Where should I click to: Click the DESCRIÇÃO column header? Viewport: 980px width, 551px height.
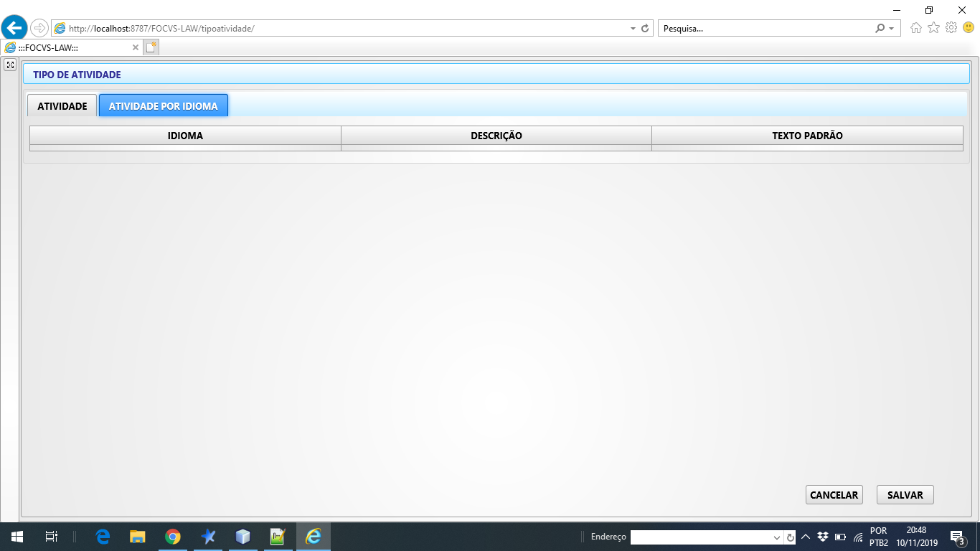[x=496, y=136]
